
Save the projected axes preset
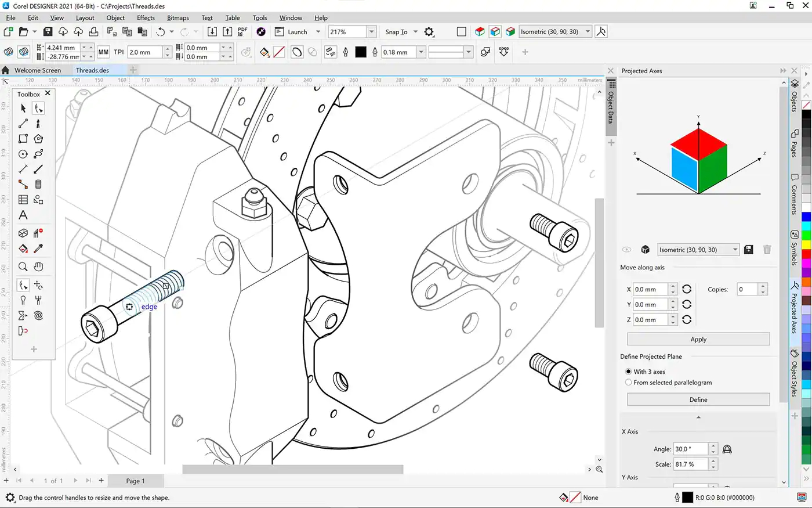click(748, 249)
